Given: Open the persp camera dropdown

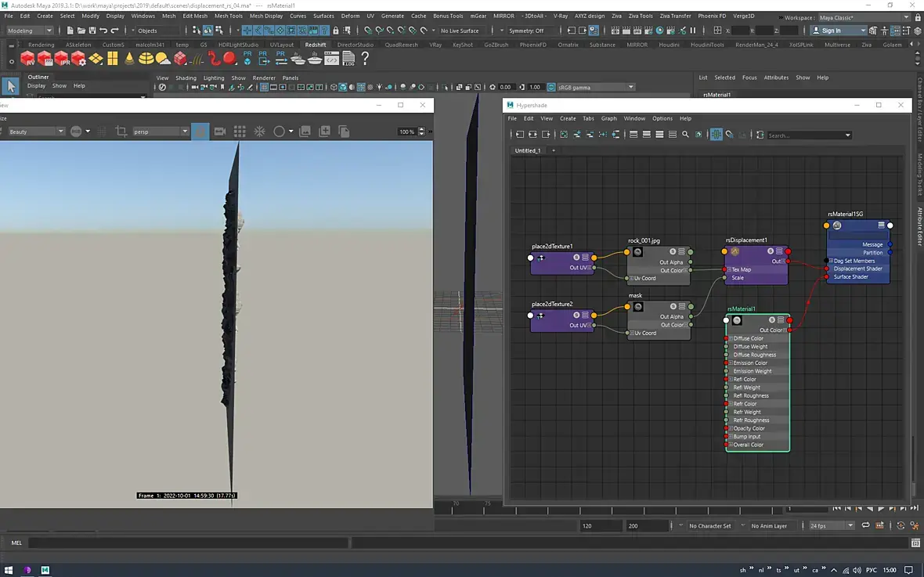Looking at the screenshot, I should click(x=161, y=132).
